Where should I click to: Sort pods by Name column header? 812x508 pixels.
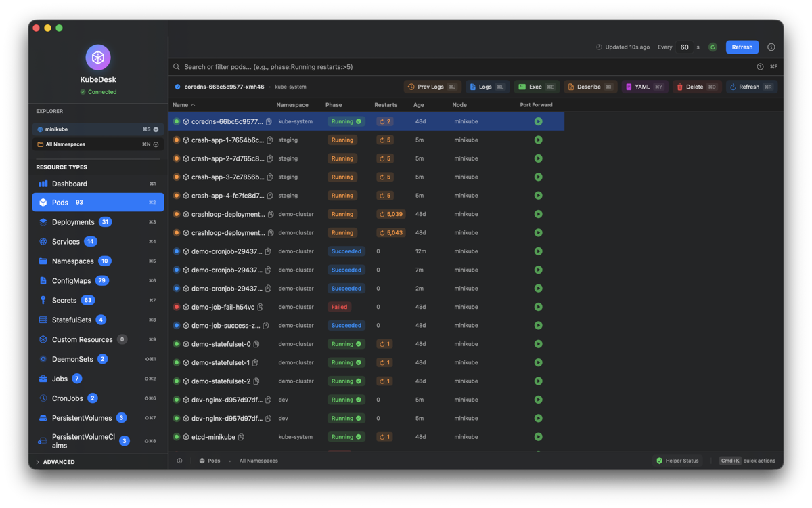(183, 105)
